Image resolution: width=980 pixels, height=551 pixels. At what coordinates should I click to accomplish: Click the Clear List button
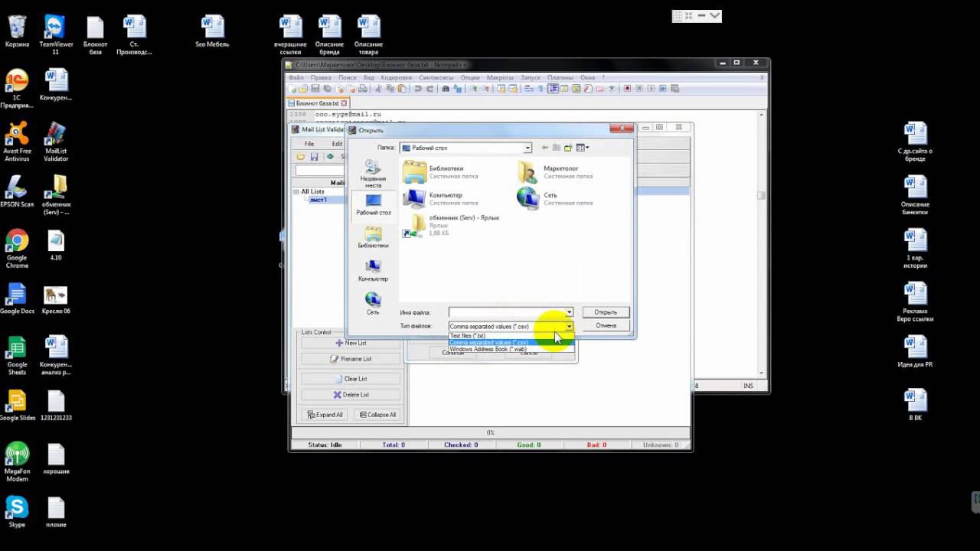351,379
